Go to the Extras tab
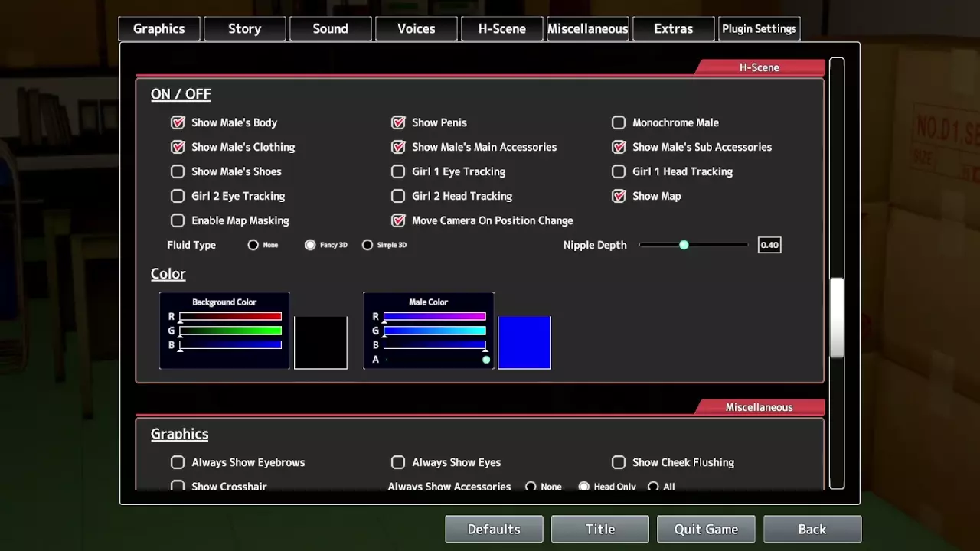Image resolution: width=980 pixels, height=551 pixels. click(673, 29)
